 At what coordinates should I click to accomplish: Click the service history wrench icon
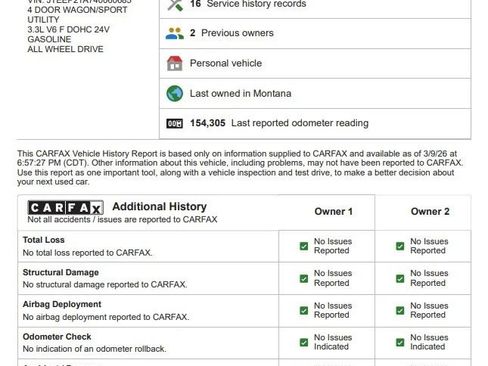click(x=175, y=5)
